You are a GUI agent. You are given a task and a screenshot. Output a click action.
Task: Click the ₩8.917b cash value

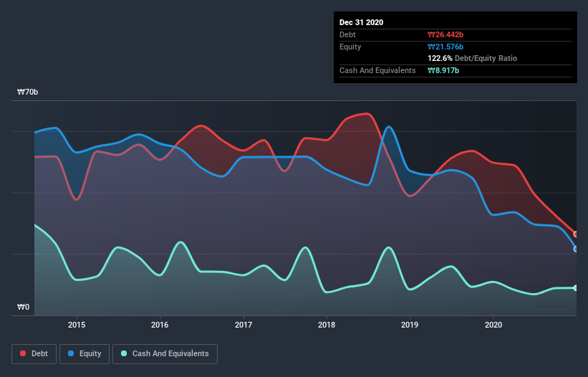pos(443,70)
